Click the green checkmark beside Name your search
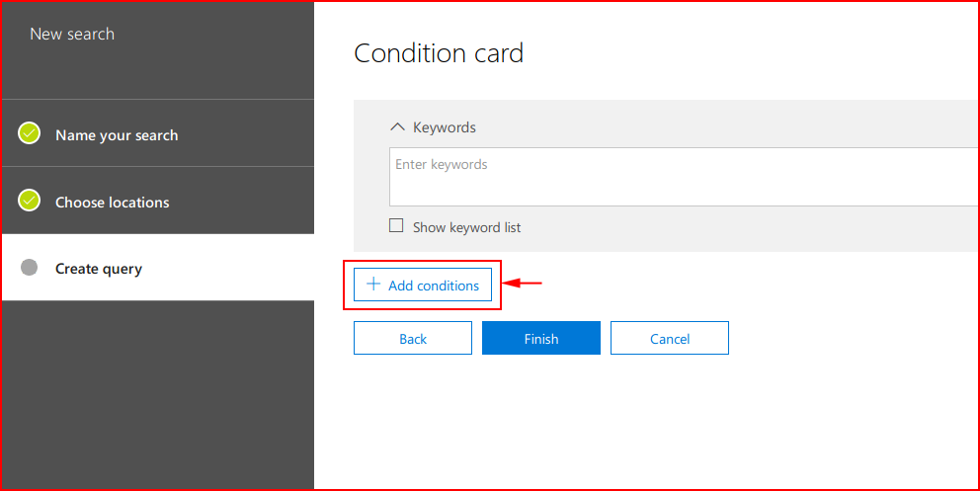 pos(29,133)
